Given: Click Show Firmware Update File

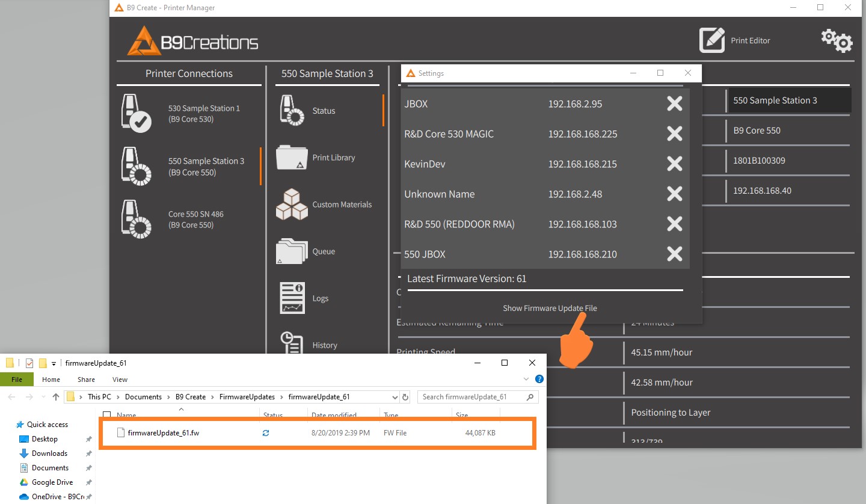Looking at the screenshot, I should [x=550, y=308].
